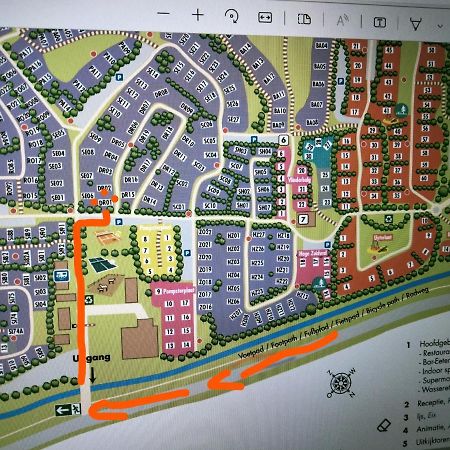Click plot label 'DR15'
The width and height of the screenshot is (450, 450).
[x=128, y=194]
